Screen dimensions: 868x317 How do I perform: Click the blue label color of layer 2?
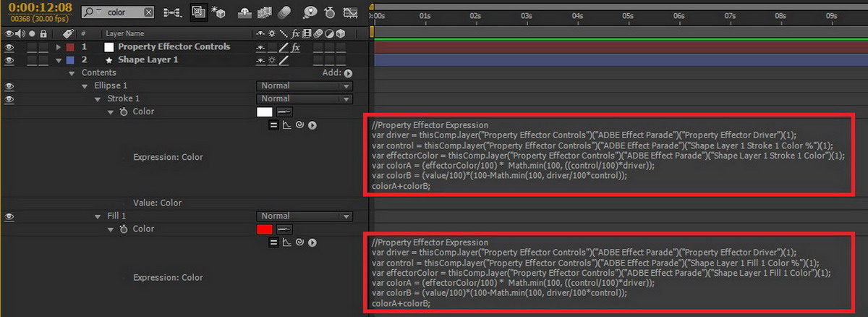pyautogui.click(x=69, y=60)
